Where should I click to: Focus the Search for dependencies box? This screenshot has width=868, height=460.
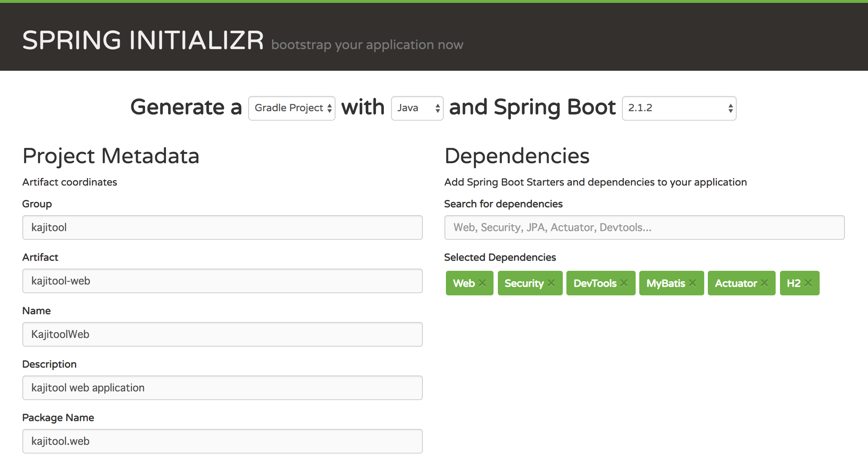(x=644, y=227)
